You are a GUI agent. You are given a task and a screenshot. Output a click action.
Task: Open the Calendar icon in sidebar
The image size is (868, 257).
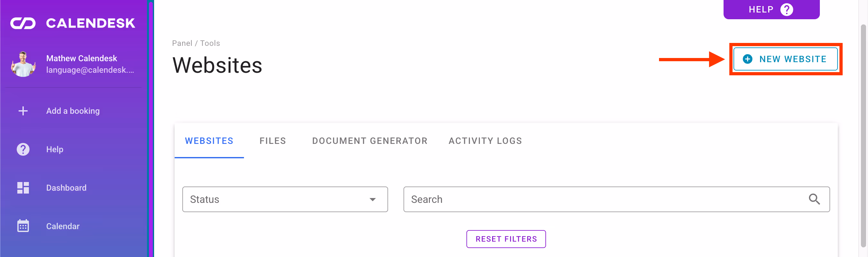coord(23,226)
